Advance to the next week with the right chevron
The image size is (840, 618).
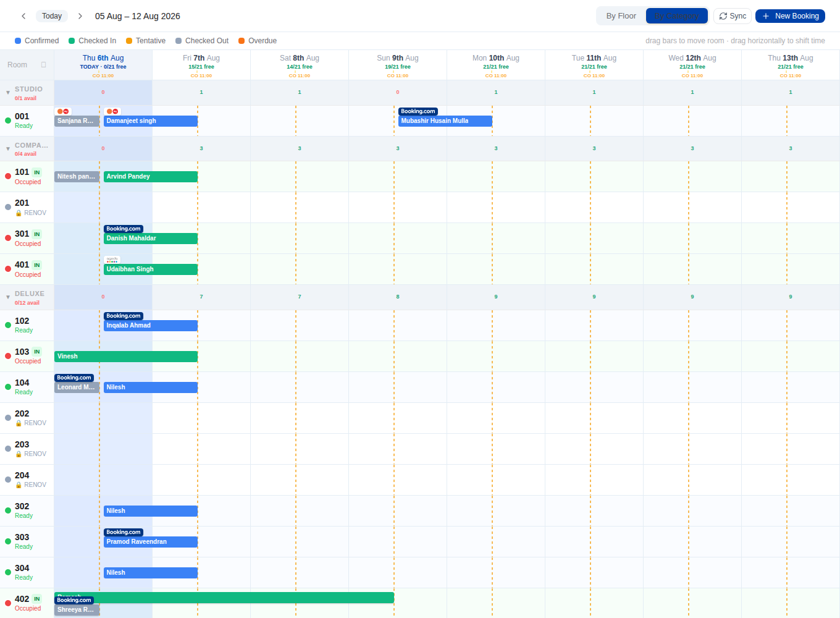tap(80, 16)
